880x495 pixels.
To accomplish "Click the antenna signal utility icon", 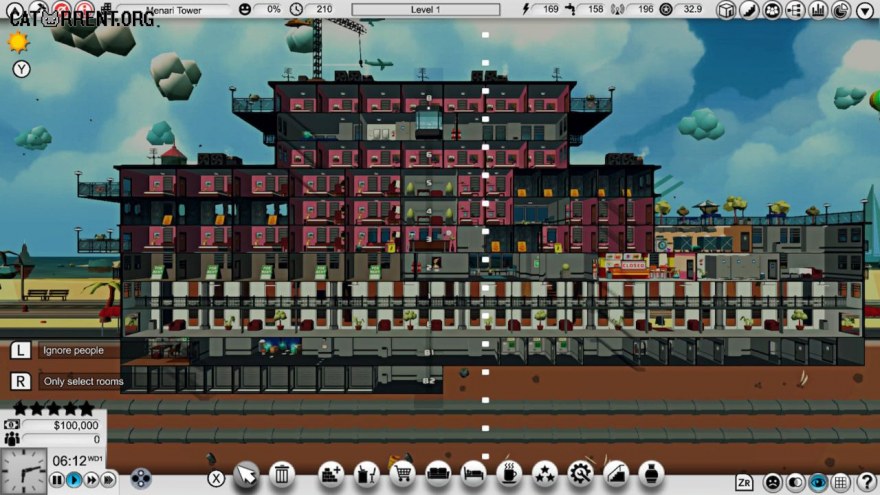I will pyautogui.click(x=617, y=9).
